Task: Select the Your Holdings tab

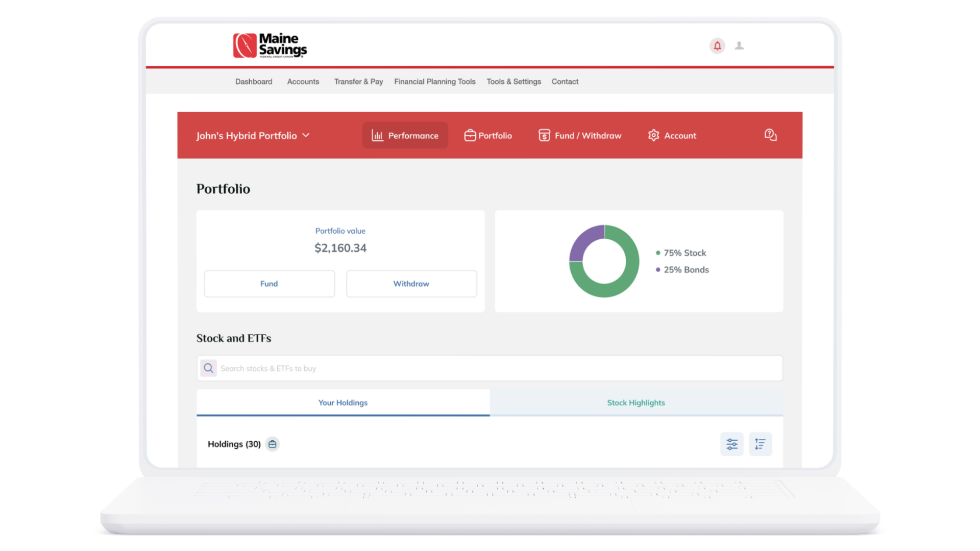Action: 343,403
